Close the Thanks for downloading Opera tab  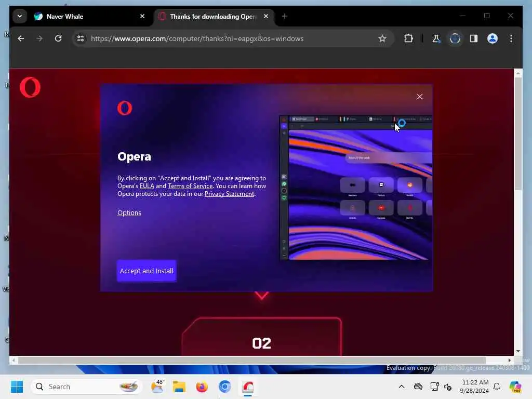point(266,16)
